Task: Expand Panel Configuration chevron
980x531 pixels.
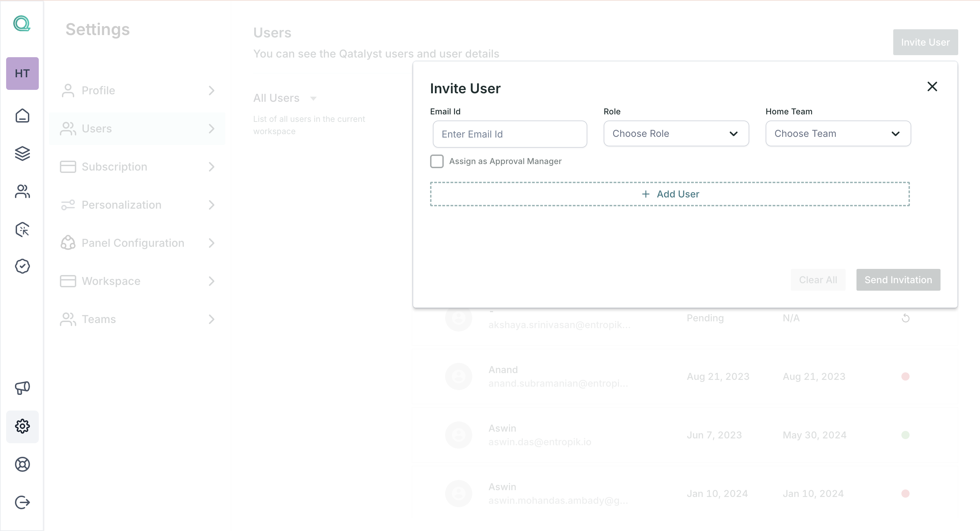Action: tap(212, 243)
